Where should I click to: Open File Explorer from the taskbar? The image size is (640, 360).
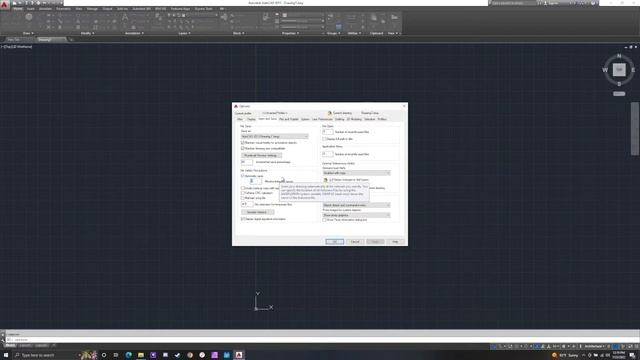tap(141, 355)
